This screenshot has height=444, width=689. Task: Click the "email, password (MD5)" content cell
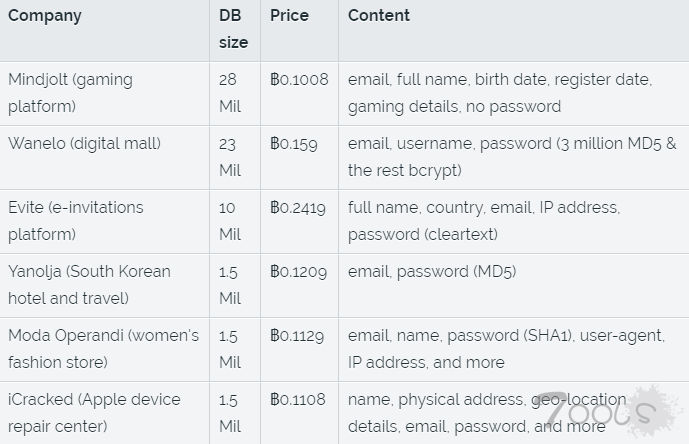(432, 272)
